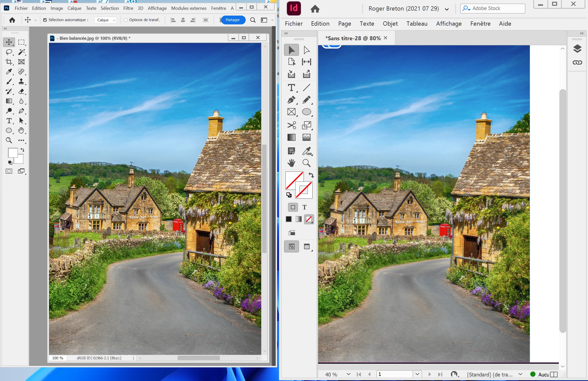Uncheck Sélection automatique checkbox
588x381 pixels.
coord(45,20)
